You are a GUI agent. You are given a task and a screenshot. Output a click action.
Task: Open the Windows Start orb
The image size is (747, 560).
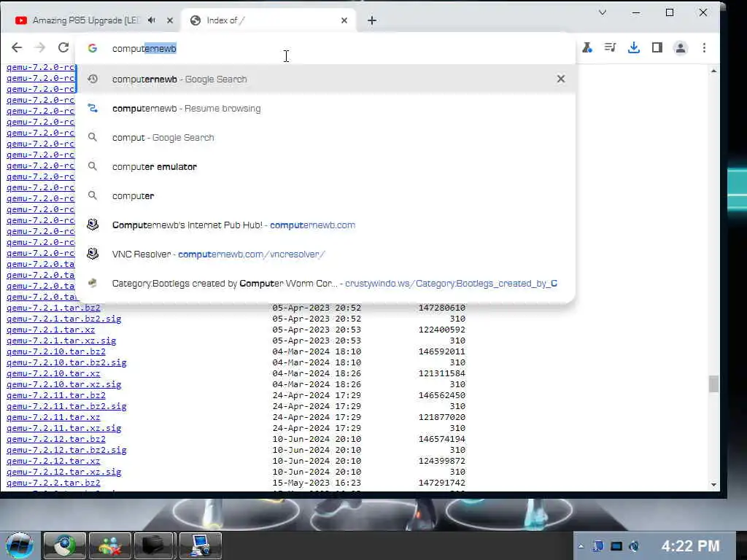pos(20,545)
